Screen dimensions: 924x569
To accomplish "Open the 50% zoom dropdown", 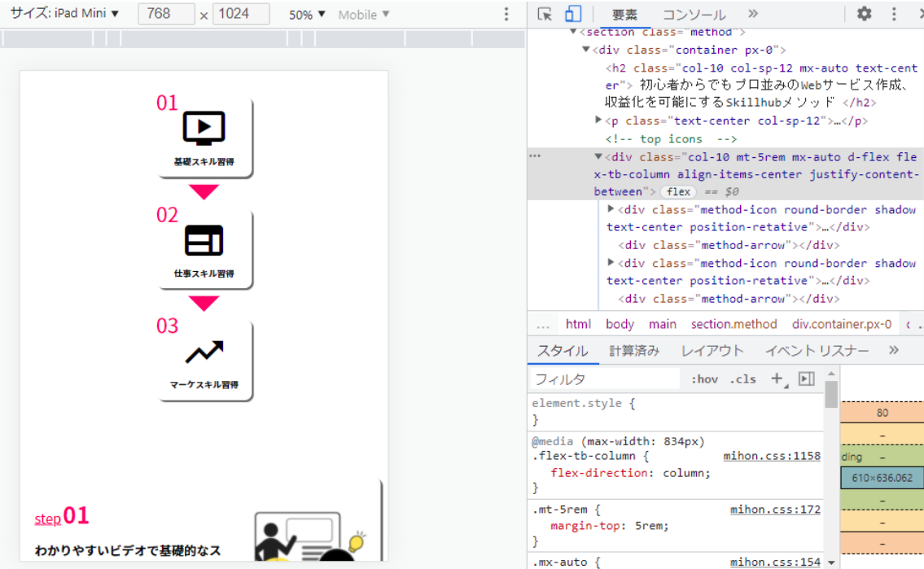I will (x=307, y=15).
